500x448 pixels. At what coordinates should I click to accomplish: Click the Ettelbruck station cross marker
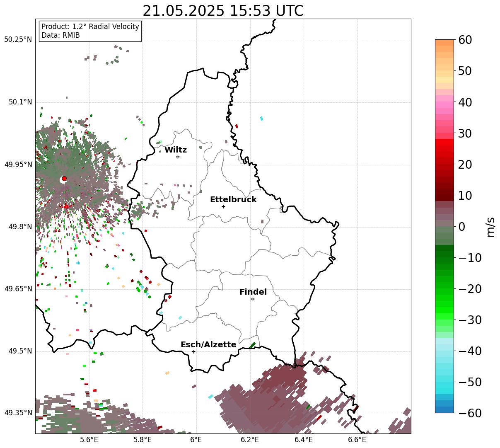click(224, 206)
